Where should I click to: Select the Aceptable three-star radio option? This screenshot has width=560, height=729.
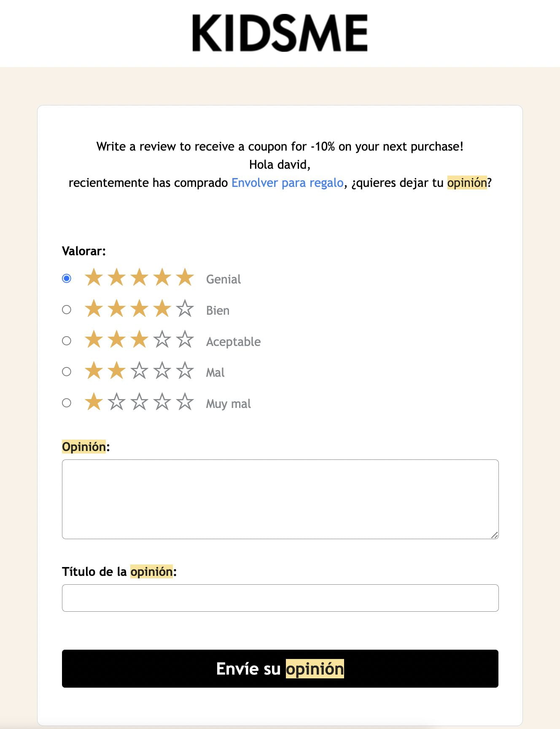coord(67,341)
